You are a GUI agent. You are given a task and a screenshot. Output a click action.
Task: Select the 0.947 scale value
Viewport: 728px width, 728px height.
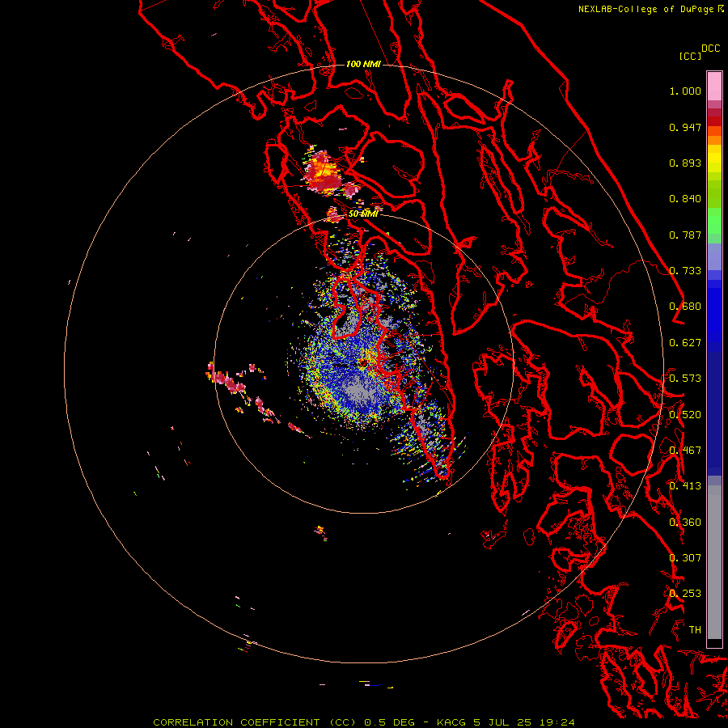(685, 127)
